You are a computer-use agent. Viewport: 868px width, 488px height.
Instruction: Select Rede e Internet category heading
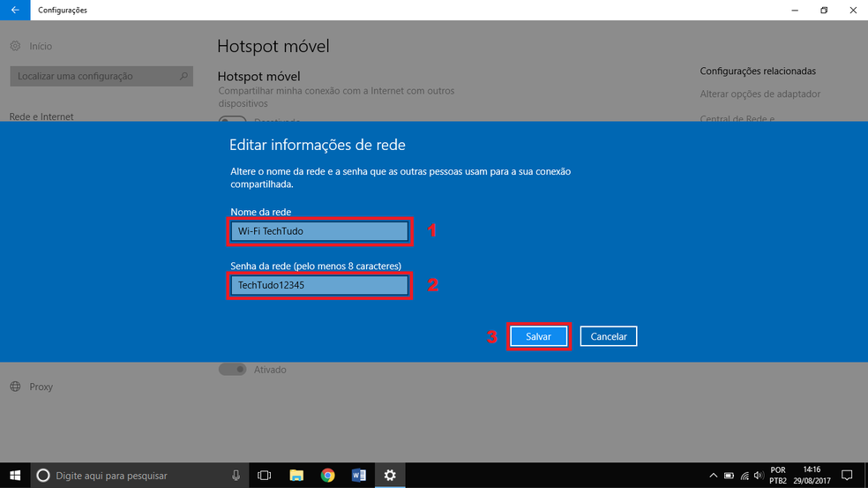tap(41, 116)
